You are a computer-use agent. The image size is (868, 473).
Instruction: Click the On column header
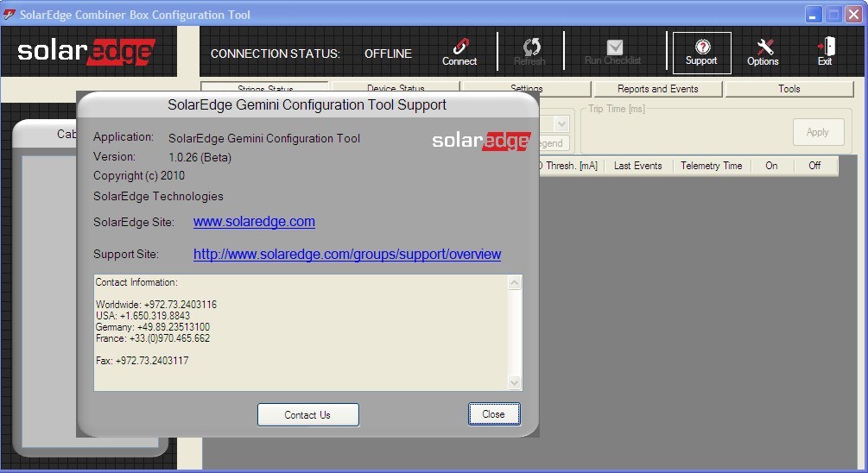pos(771,166)
